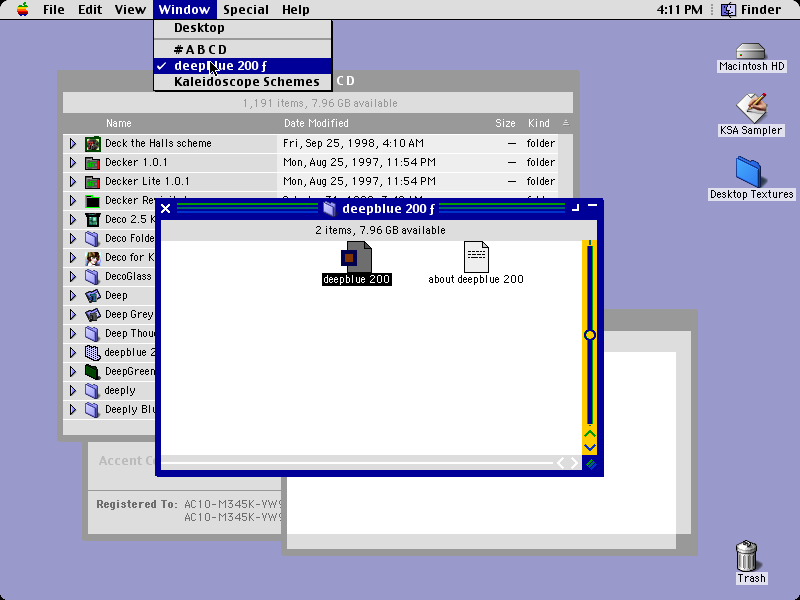Click the Registered To label
Screen dimensions: 800x600
coord(137,504)
